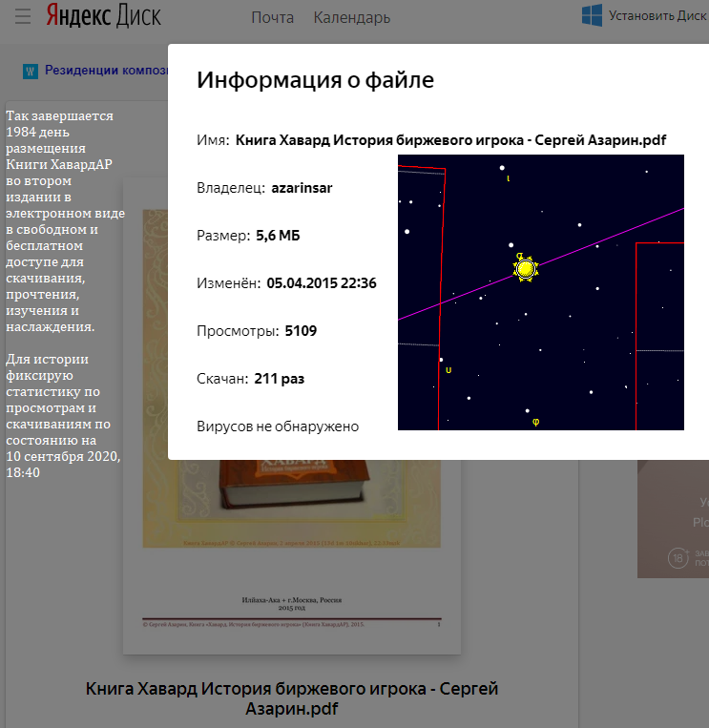
Task: Click the Просмотры count 5109
Action: pos(301,331)
